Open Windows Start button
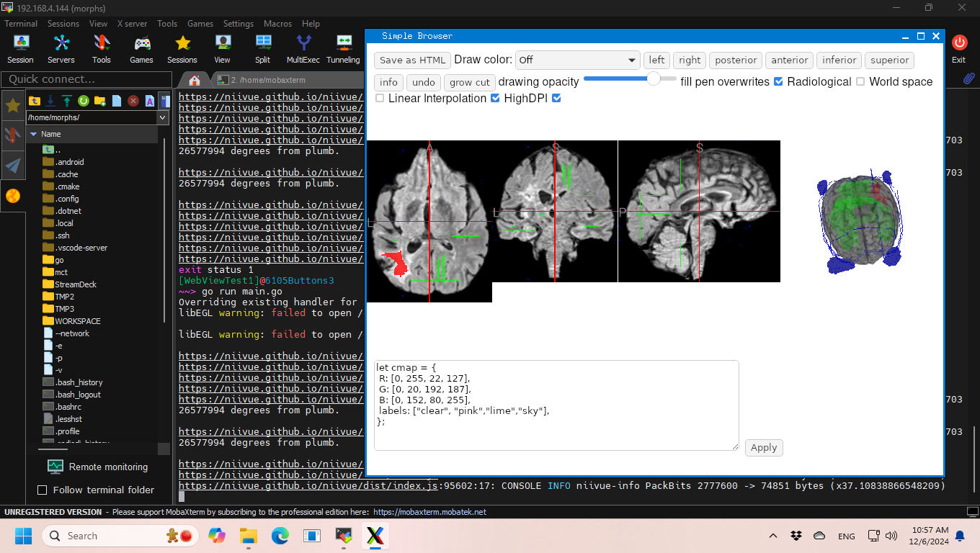Image resolution: width=980 pixels, height=553 pixels. (x=23, y=536)
